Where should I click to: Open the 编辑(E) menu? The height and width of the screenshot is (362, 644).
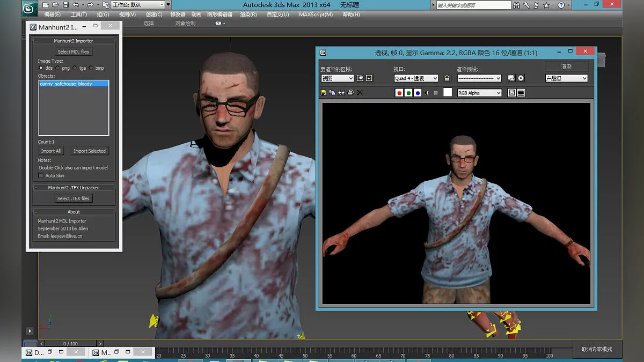point(52,14)
